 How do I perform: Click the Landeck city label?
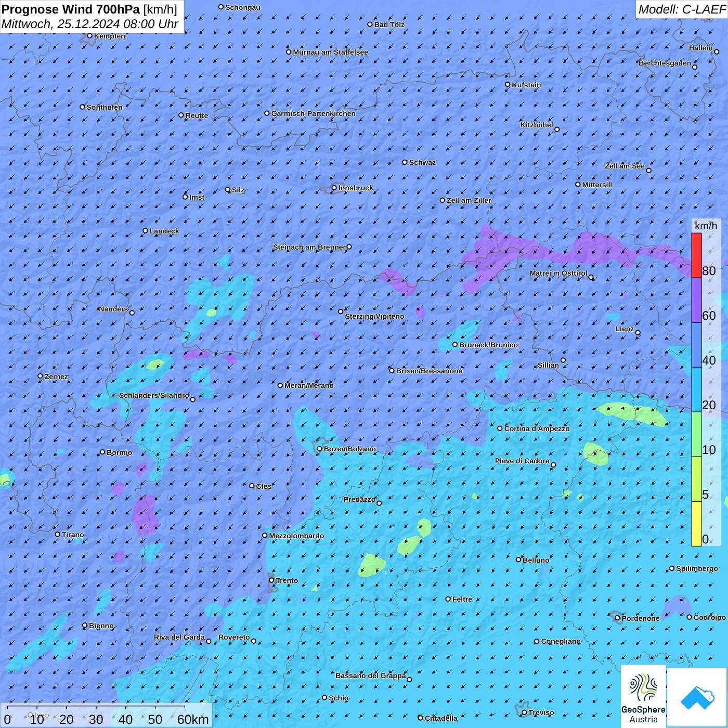(164, 231)
